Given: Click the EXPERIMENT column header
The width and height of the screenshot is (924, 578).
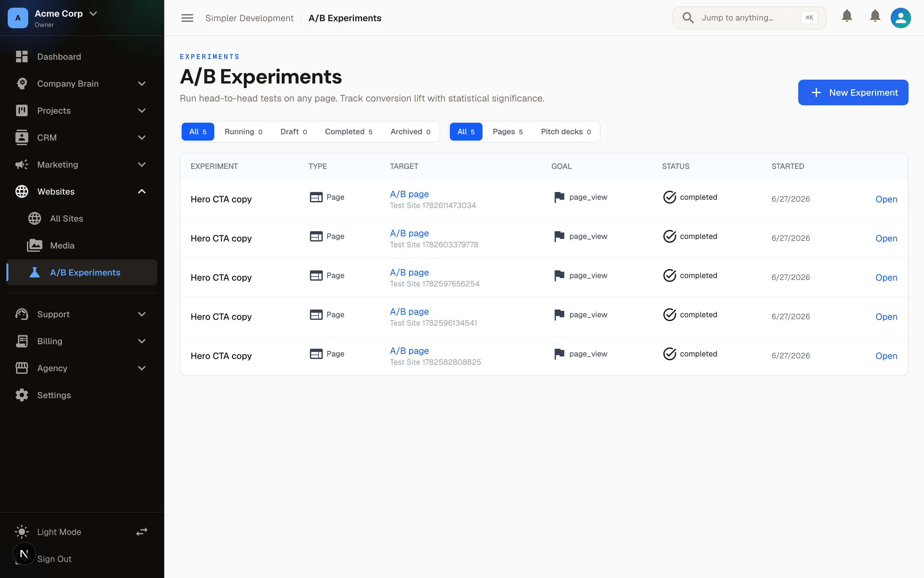Looking at the screenshot, I should click(x=214, y=166).
